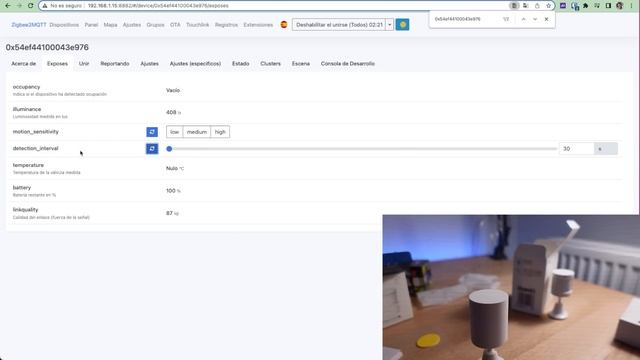Go to Dispositivos in the navbar
The height and width of the screenshot is (360, 640).
coord(64,24)
